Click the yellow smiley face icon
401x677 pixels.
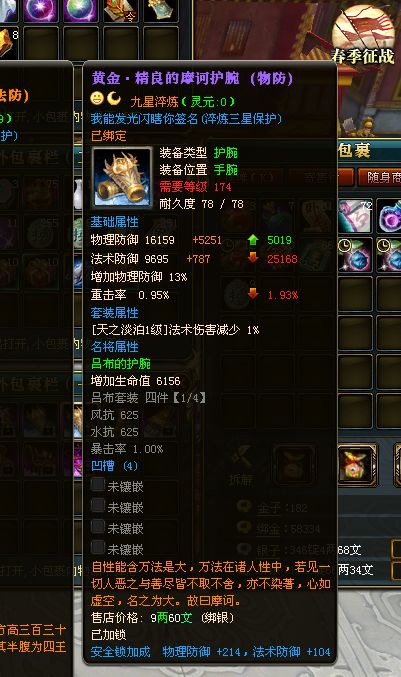(x=97, y=98)
